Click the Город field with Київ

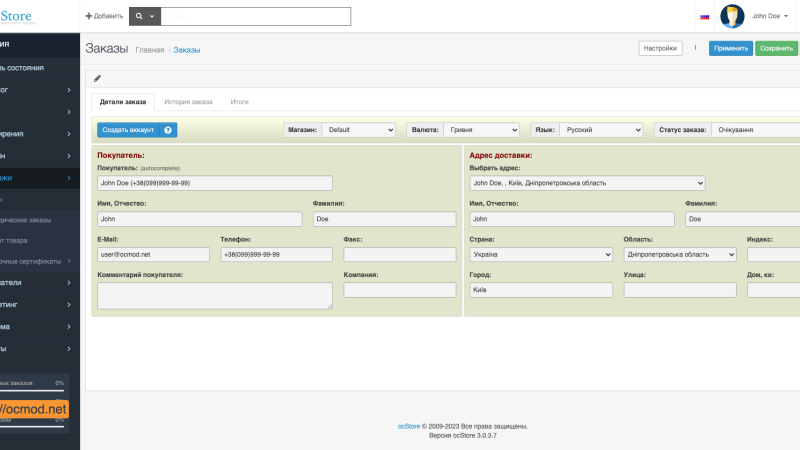click(x=541, y=290)
